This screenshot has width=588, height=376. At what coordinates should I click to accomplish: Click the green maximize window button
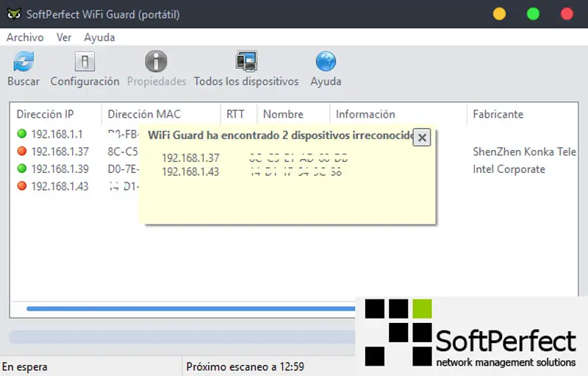tap(533, 14)
